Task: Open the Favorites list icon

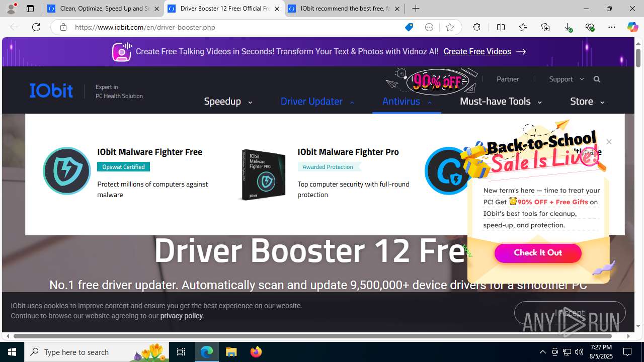Action: tap(523, 27)
